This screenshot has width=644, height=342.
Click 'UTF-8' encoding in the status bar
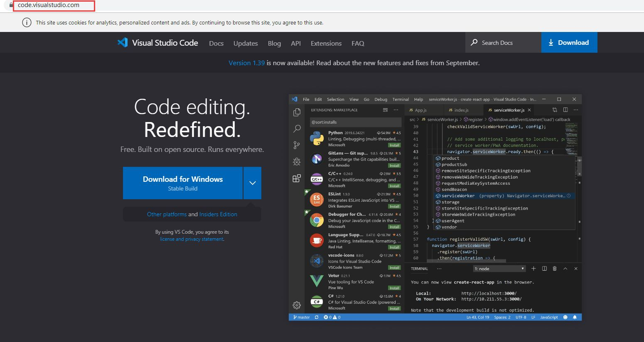tap(521, 317)
